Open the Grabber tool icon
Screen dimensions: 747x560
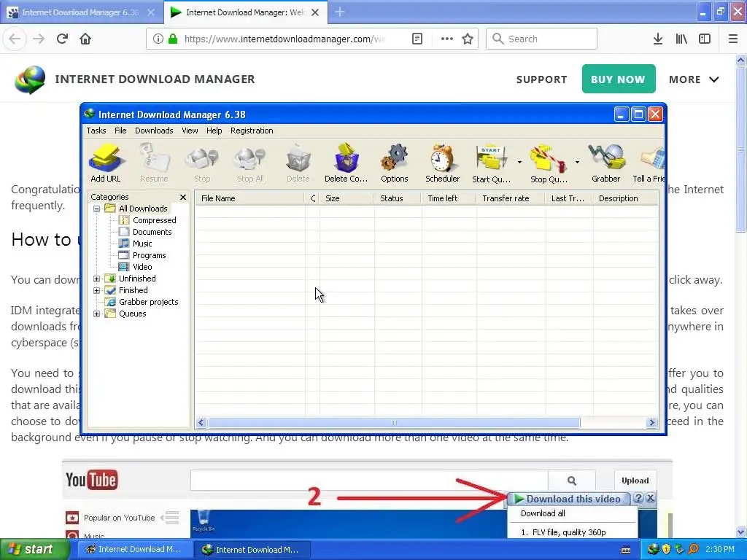(606, 163)
